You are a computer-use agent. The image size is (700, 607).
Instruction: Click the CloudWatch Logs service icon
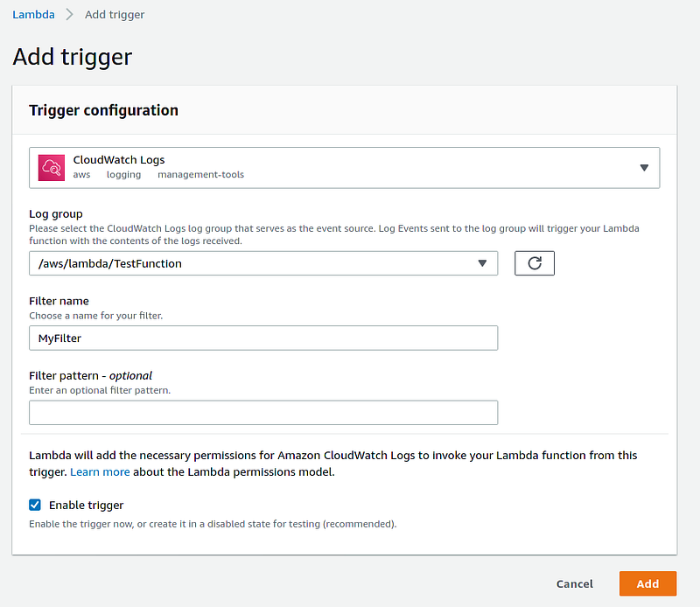click(x=50, y=167)
